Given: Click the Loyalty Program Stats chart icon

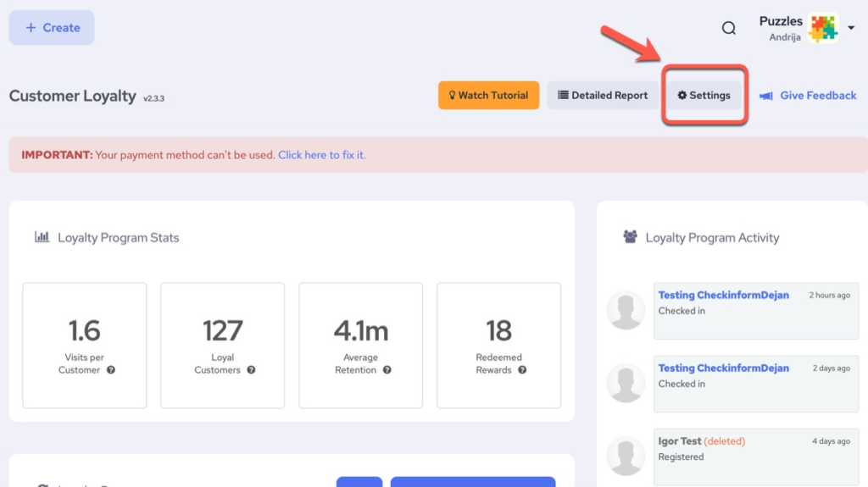Looking at the screenshot, I should tap(42, 237).
